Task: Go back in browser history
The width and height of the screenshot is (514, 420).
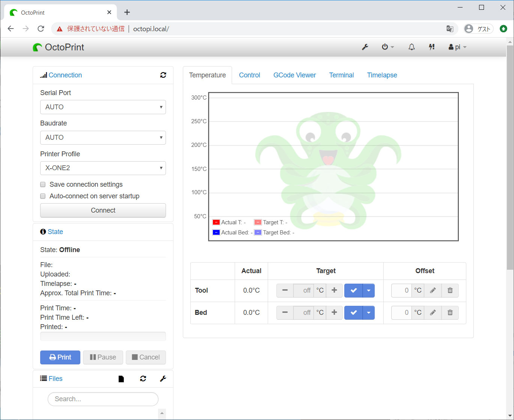Action: (x=11, y=29)
